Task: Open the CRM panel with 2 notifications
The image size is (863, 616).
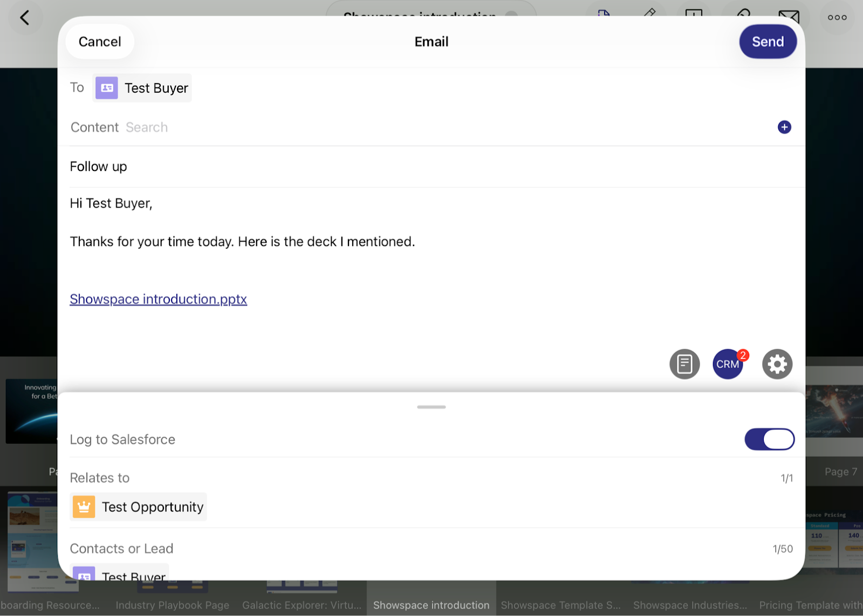Action: click(728, 364)
